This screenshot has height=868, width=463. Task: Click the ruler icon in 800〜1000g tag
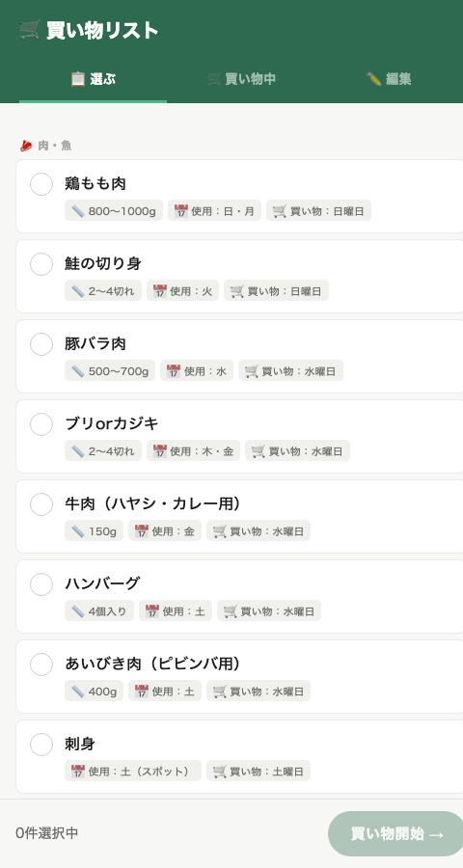click(x=78, y=211)
